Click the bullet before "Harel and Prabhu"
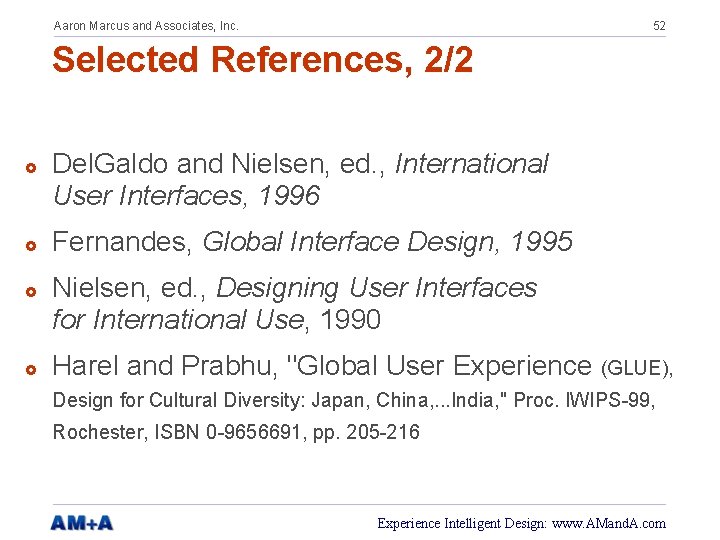Viewport: 720px width, 540px height. (31, 370)
